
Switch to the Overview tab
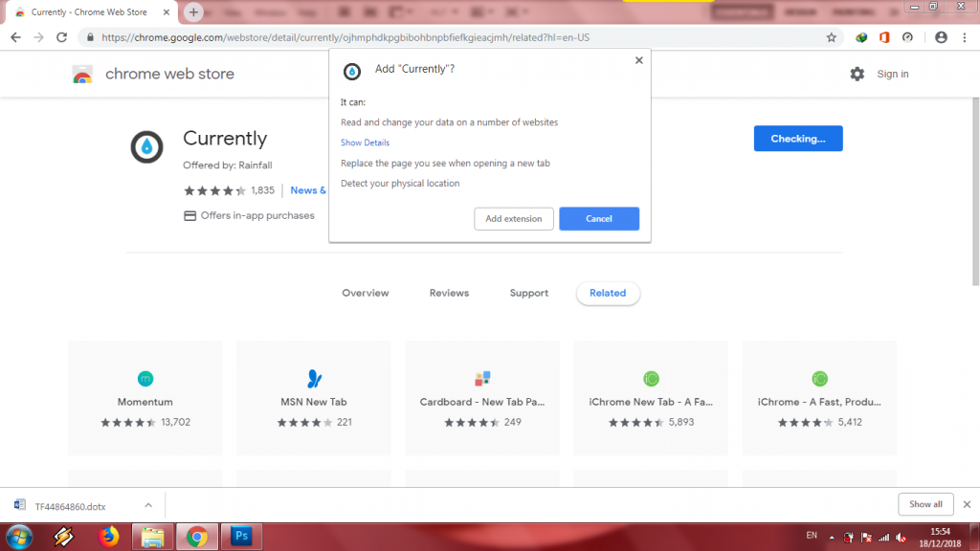click(365, 293)
